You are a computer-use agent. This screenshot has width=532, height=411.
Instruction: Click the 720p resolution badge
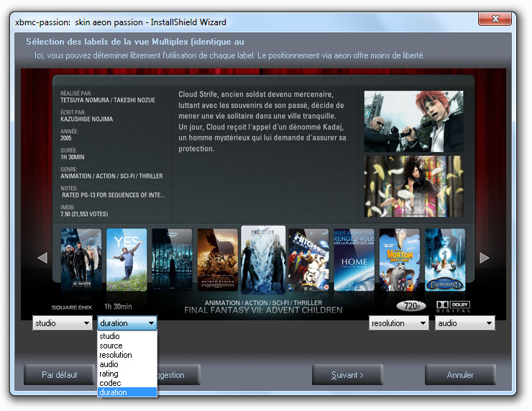[x=411, y=306]
